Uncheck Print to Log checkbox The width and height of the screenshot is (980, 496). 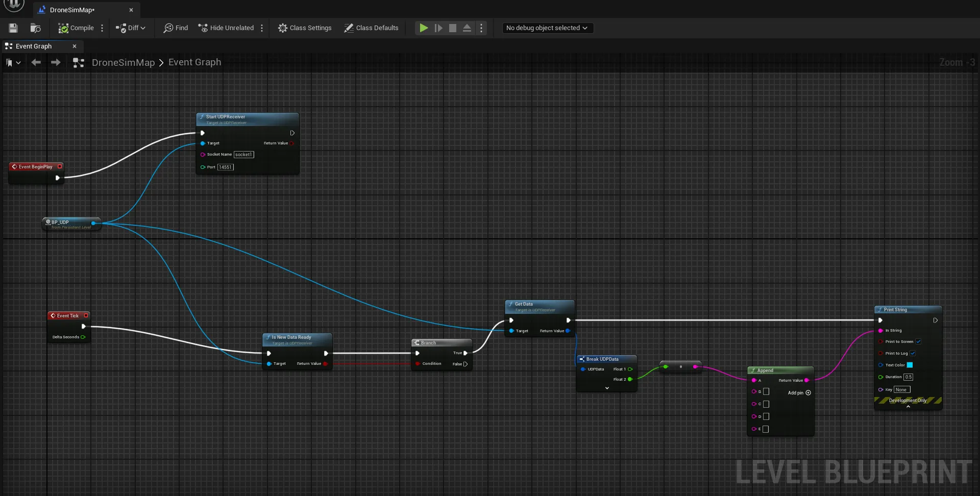913,354
